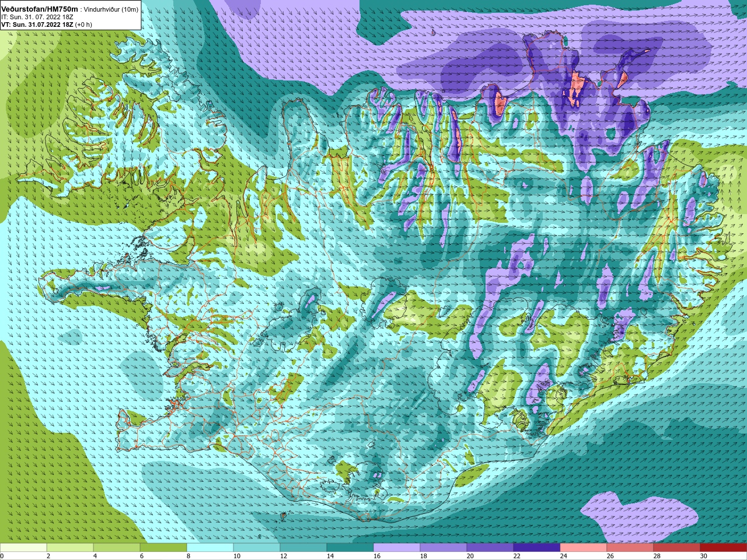
Task: Pick the light pink 24–26 legend swatch
Action: tap(584, 547)
